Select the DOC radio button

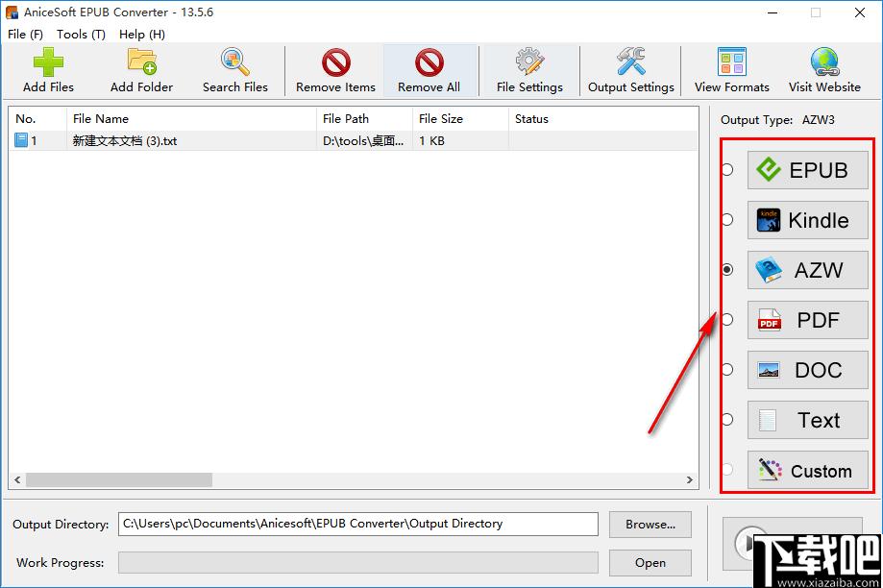[727, 370]
